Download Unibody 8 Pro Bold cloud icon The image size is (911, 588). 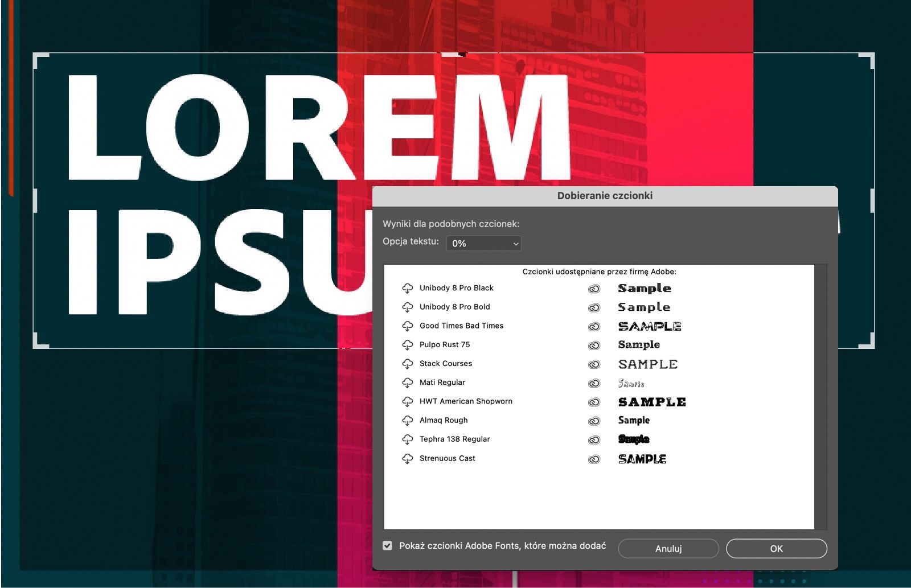coord(408,307)
